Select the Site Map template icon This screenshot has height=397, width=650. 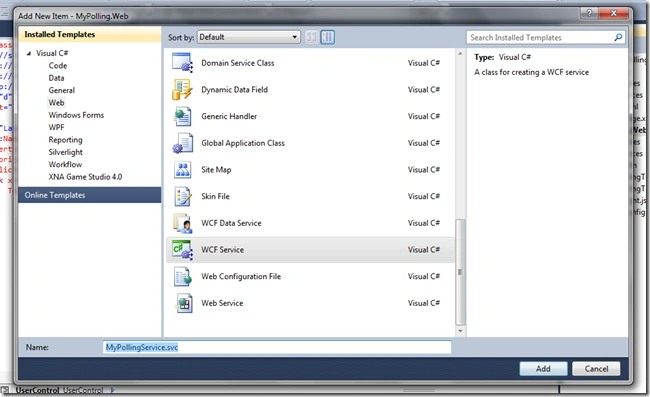tap(182, 169)
